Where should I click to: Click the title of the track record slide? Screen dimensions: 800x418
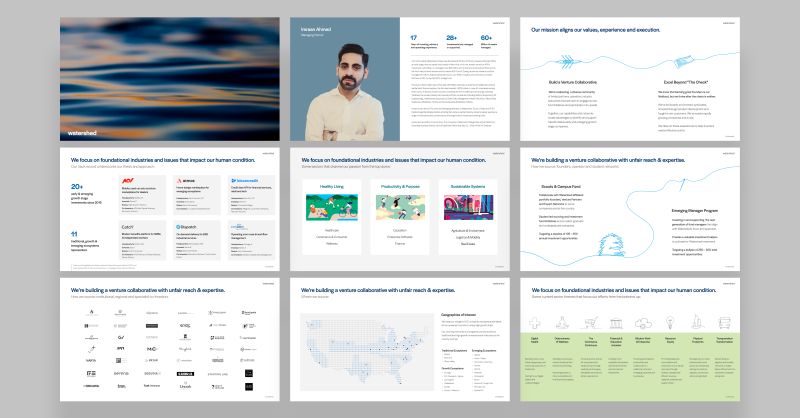point(163,160)
